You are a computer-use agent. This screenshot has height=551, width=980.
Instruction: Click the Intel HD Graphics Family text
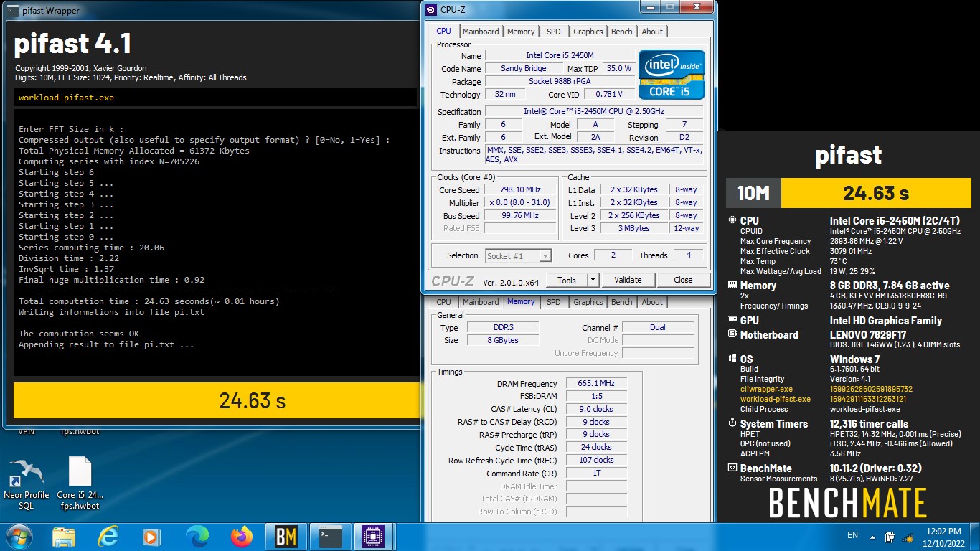coord(886,321)
